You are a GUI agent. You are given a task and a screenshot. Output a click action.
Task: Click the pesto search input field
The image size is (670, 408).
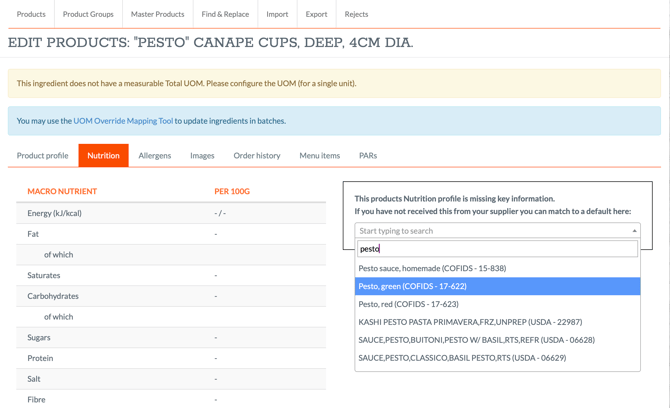[x=497, y=249]
